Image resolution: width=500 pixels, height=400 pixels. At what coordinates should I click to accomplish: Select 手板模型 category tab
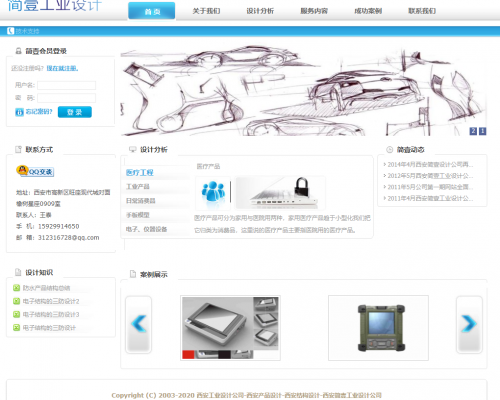pos(138,215)
